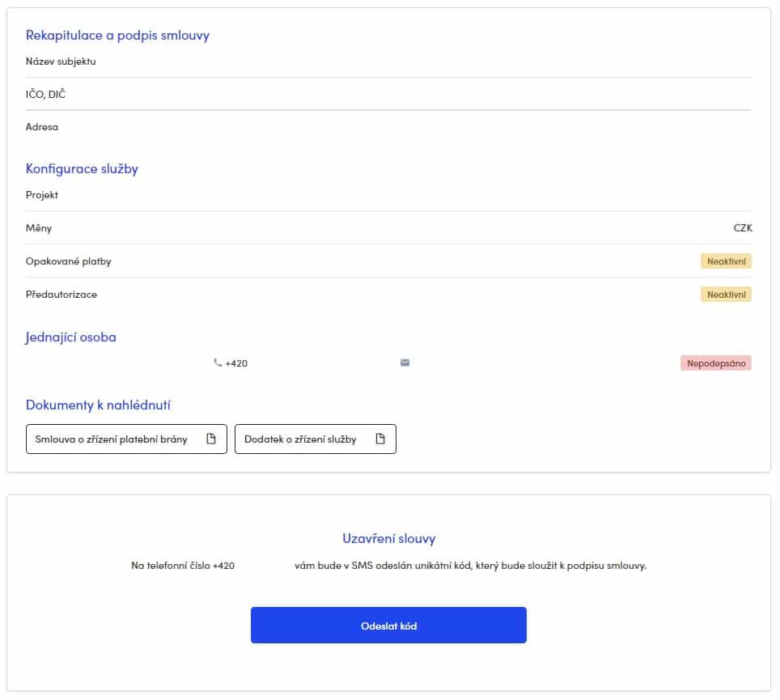Click the Projekt row

[x=42, y=194]
